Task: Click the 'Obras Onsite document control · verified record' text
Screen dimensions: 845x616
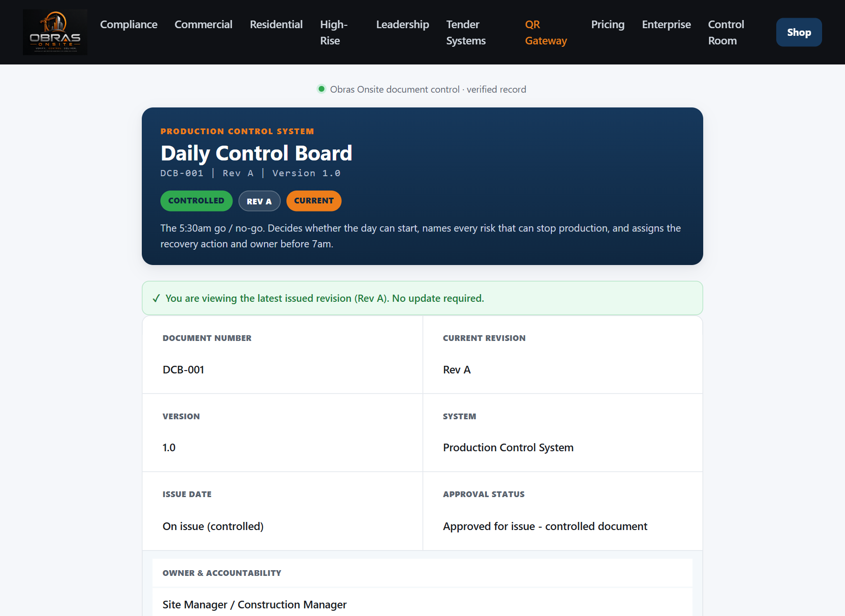Action: coord(428,89)
